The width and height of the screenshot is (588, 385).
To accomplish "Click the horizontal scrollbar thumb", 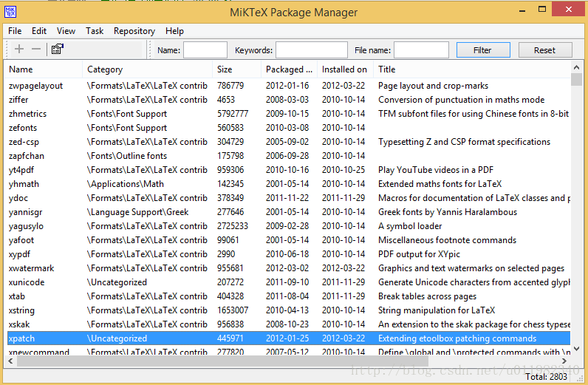I will (x=222, y=361).
